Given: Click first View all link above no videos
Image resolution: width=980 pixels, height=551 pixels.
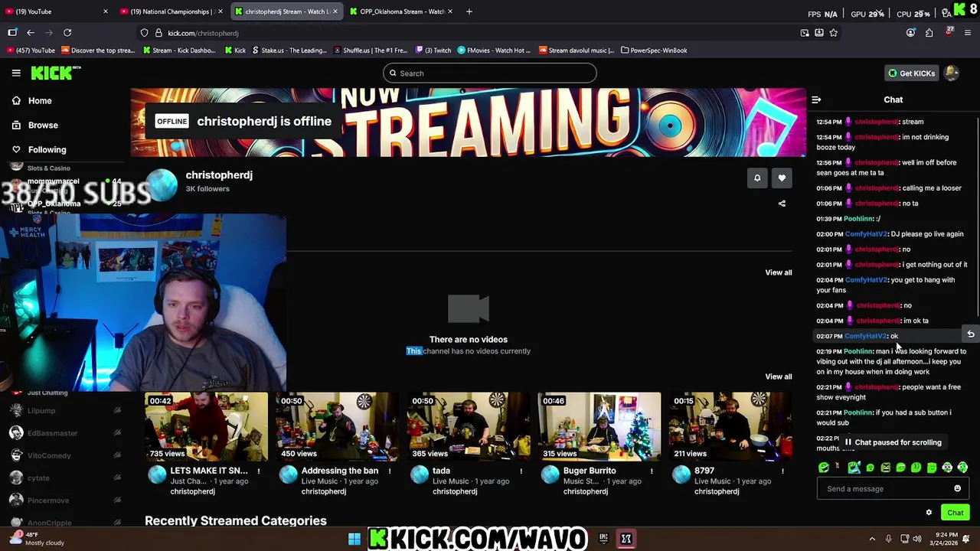Looking at the screenshot, I should (x=778, y=272).
